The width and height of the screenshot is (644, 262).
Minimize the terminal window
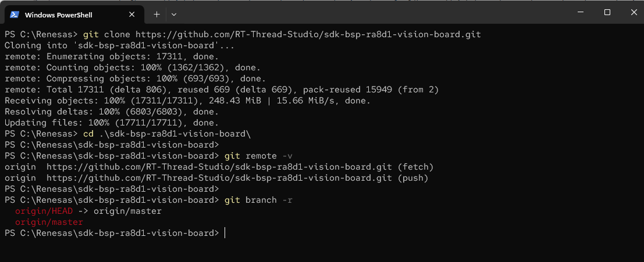point(581,12)
